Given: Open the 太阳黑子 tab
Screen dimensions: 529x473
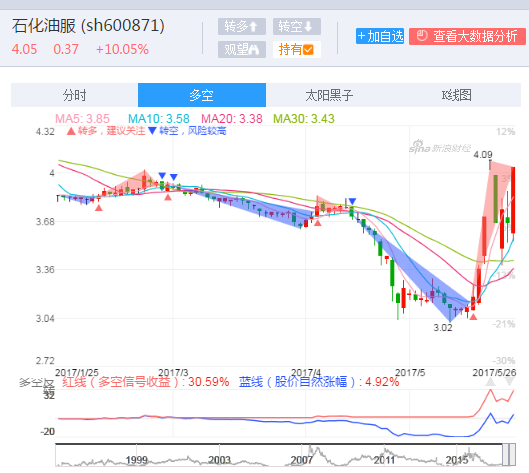Looking at the screenshot, I should [x=329, y=95].
